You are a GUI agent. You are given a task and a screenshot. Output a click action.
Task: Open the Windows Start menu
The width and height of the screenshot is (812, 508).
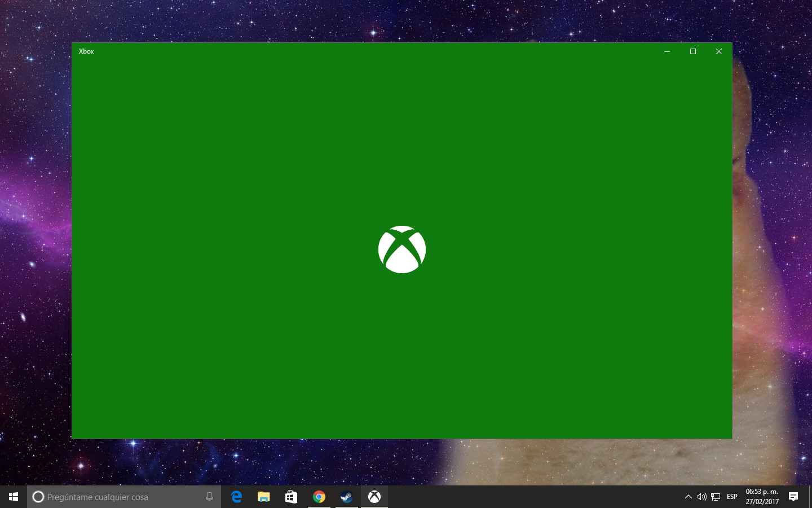[14, 497]
